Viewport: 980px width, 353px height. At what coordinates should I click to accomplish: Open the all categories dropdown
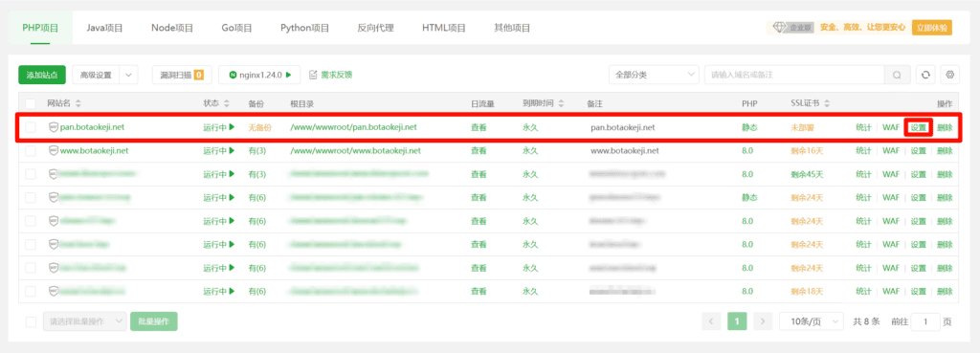tap(654, 75)
